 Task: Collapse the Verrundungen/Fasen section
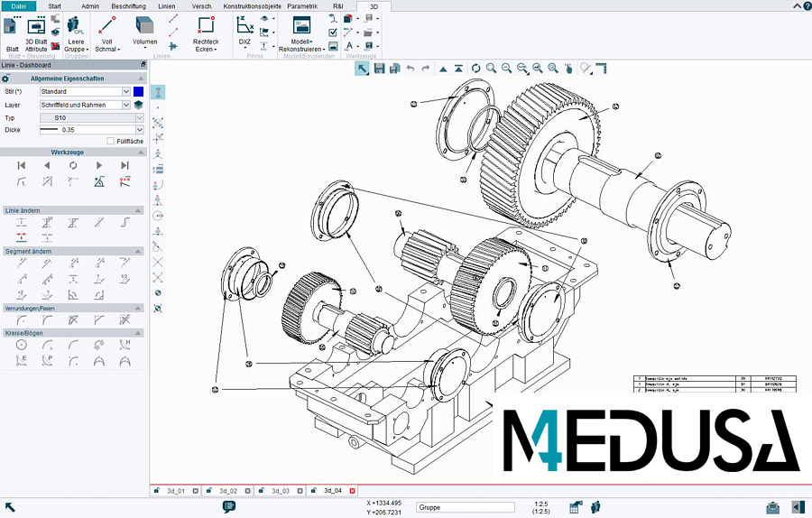coord(138,309)
